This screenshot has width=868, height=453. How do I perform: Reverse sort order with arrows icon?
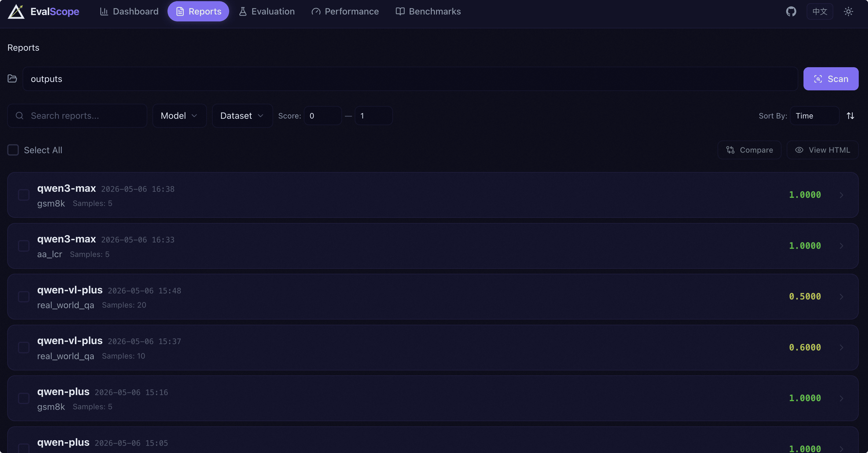(850, 116)
